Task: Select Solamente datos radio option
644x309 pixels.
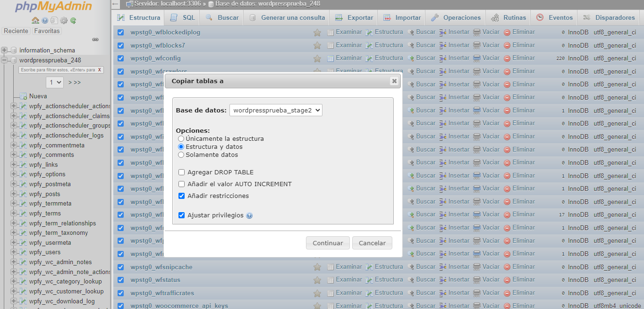Action: click(181, 155)
